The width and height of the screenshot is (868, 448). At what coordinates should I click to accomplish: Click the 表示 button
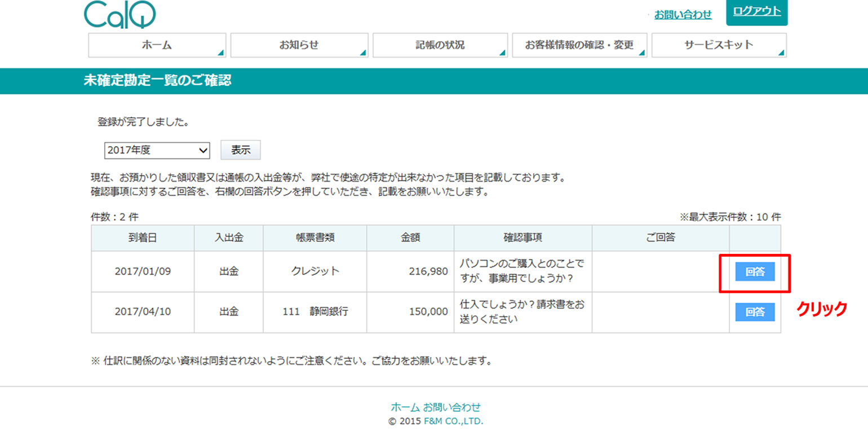240,150
